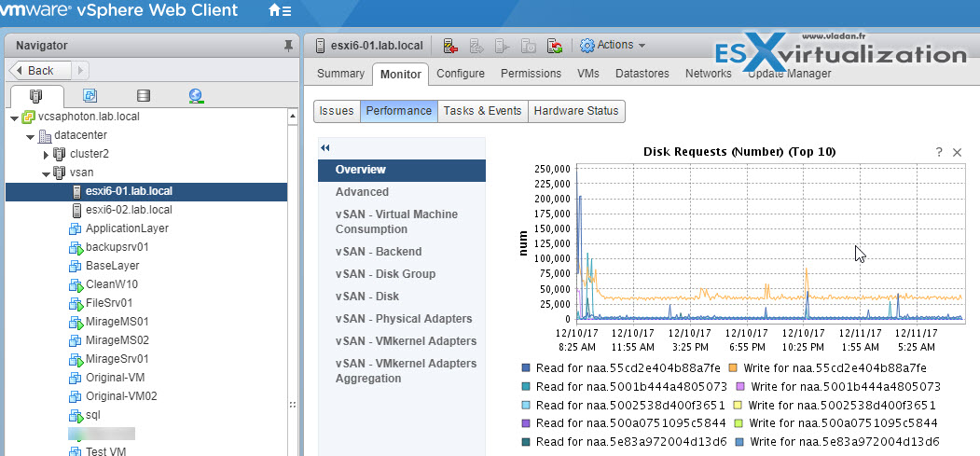Click swatch for Write naa.5001b444a4805073

pyautogui.click(x=741, y=387)
